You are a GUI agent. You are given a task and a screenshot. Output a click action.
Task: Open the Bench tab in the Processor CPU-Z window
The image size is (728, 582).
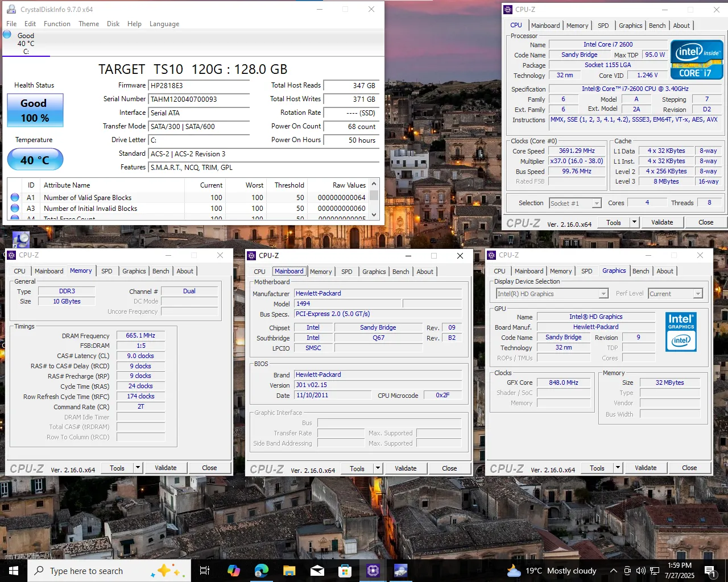point(657,26)
